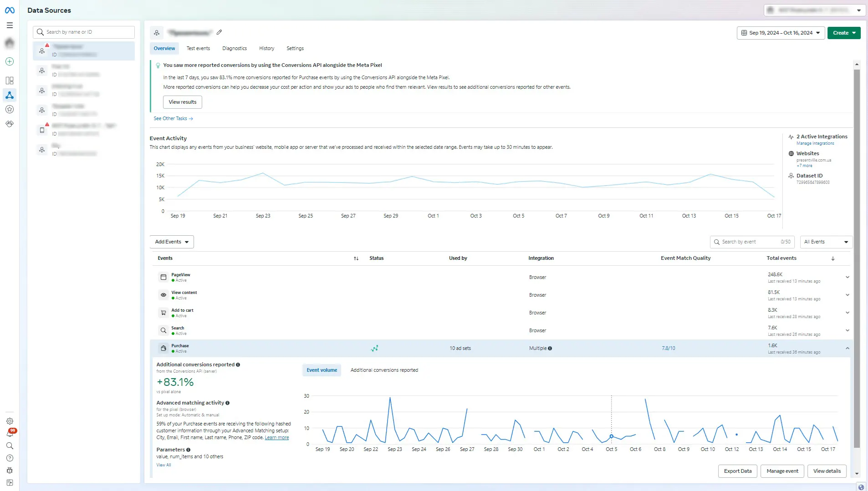Click the View content eye icon

(x=163, y=295)
